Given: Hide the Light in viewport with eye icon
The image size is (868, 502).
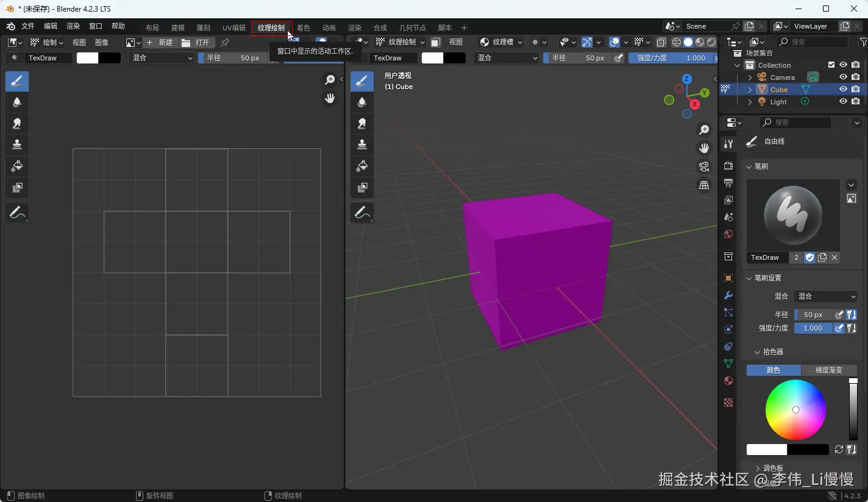Looking at the screenshot, I should (x=843, y=102).
